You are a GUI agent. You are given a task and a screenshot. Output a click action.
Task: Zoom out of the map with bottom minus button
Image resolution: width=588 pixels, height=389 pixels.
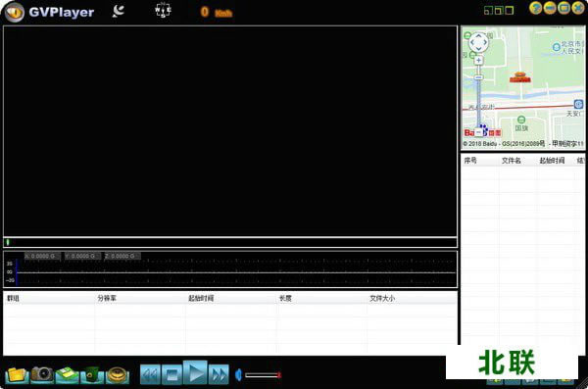478,132
